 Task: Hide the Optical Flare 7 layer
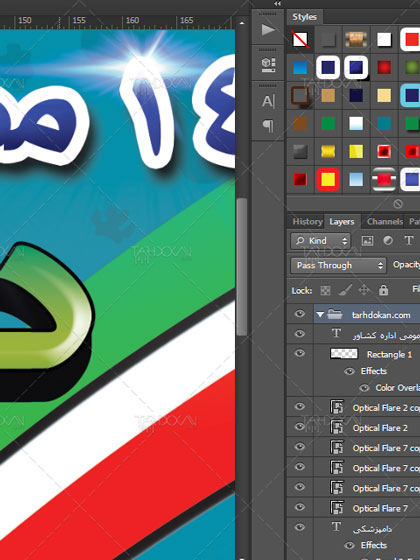click(300, 507)
